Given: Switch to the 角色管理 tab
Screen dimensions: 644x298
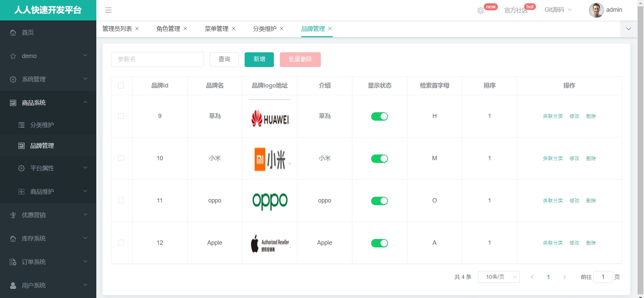Looking at the screenshot, I should tap(168, 29).
